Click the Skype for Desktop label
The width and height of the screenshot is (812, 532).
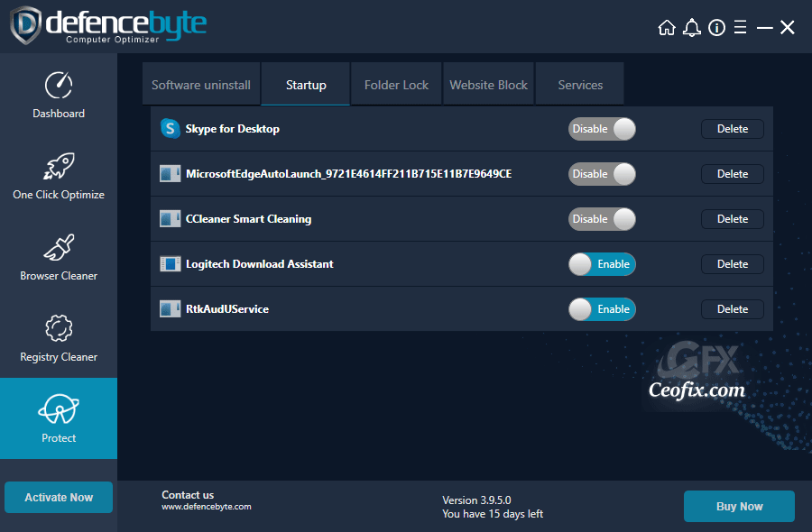click(x=233, y=129)
